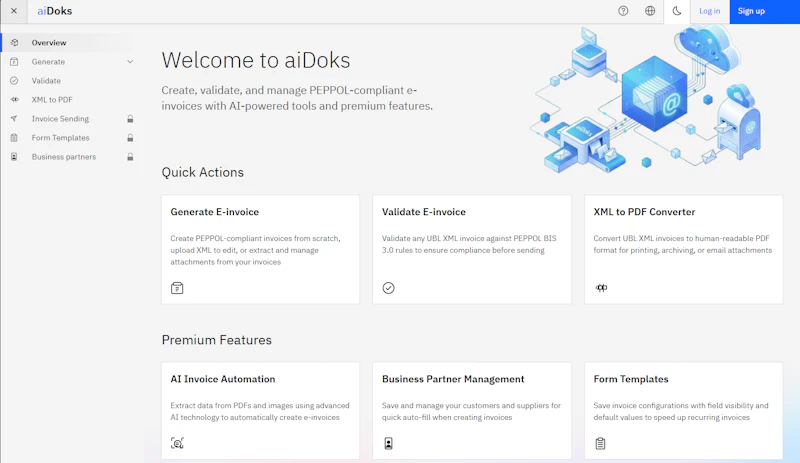This screenshot has width=800, height=463.
Task: Click the 'Save invoice configurations' description
Action: tap(681, 411)
